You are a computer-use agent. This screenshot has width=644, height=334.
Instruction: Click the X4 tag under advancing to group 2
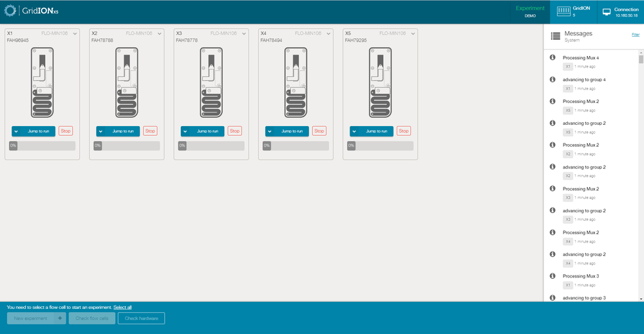pyautogui.click(x=567, y=263)
